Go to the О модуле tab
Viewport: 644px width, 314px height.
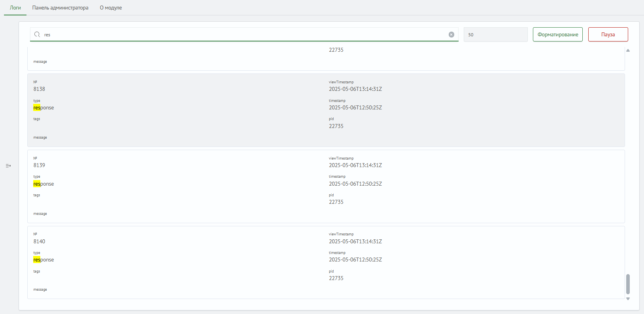pyautogui.click(x=111, y=8)
